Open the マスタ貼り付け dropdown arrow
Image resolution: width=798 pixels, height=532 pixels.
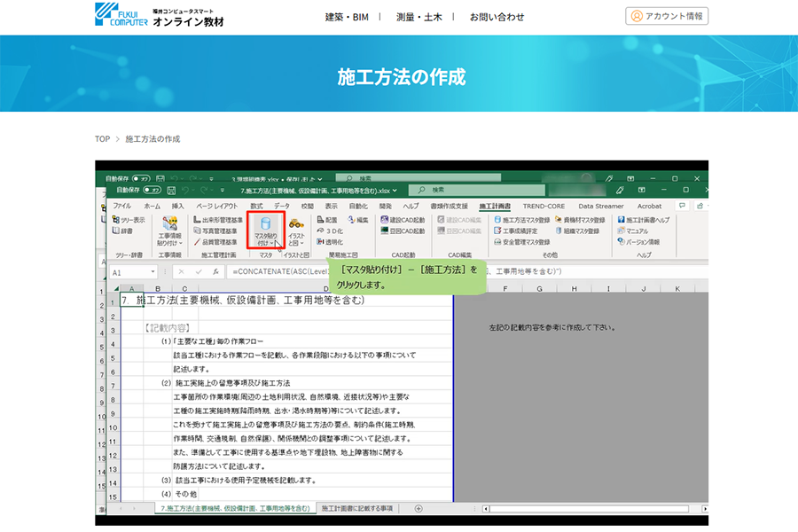(273, 242)
